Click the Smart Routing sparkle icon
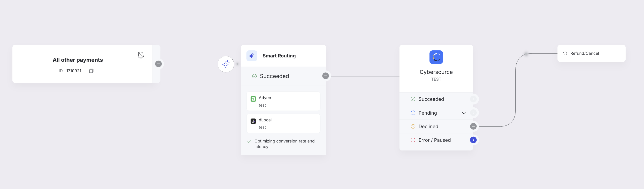 (252, 56)
